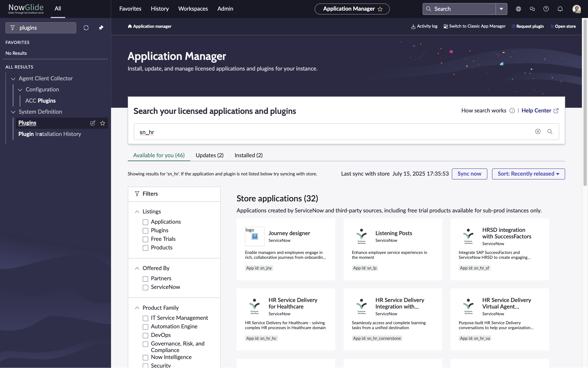Collapse the Agent Client Collector tree node
The height and width of the screenshot is (368, 588).
pos(13,79)
